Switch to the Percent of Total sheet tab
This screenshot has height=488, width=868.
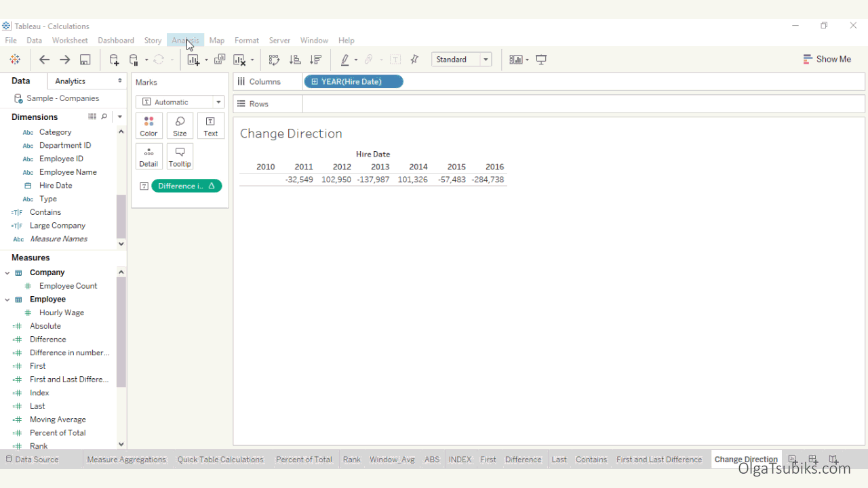click(304, 460)
